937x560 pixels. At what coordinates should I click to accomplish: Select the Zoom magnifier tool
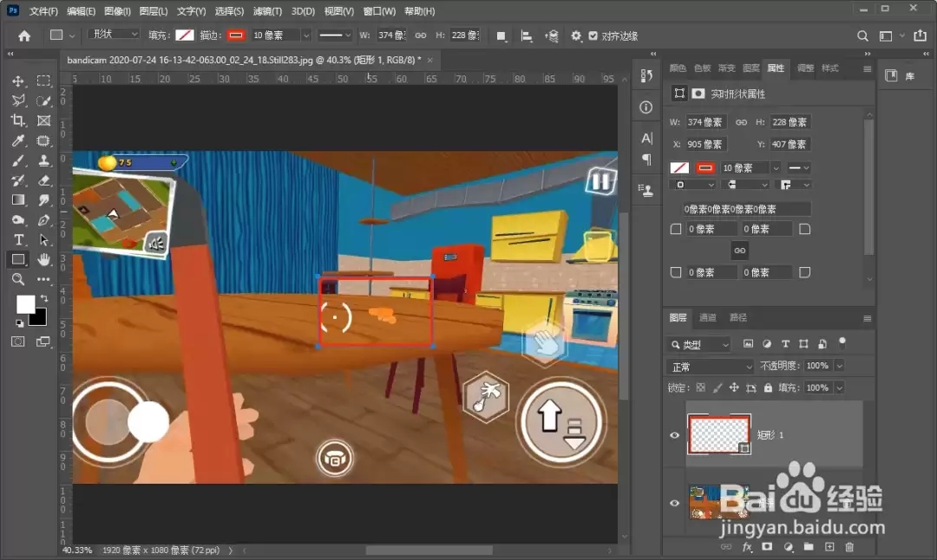tap(18, 279)
